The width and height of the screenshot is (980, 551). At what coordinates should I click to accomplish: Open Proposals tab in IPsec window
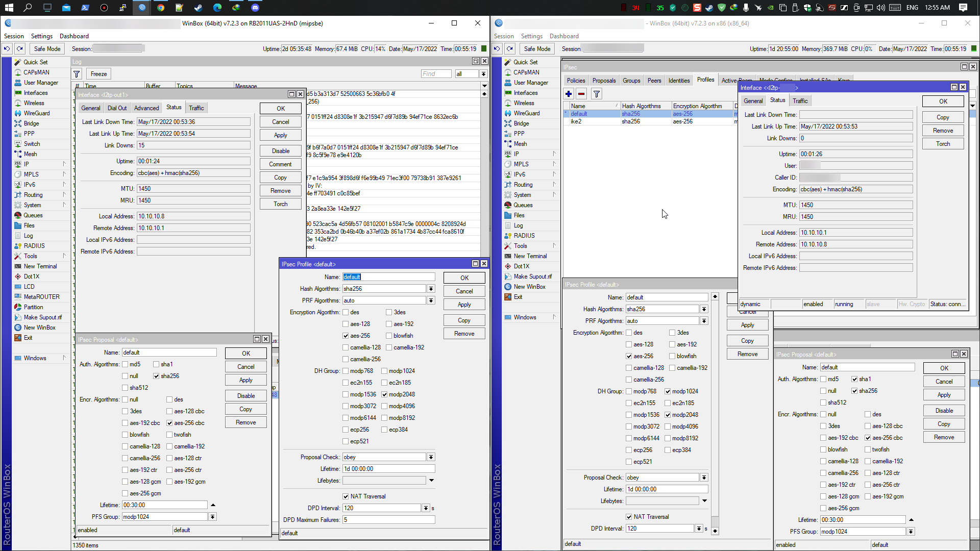[x=604, y=81]
